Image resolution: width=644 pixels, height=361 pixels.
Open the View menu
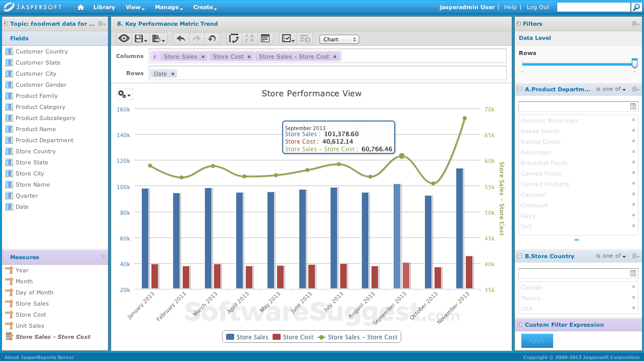pos(133,7)
